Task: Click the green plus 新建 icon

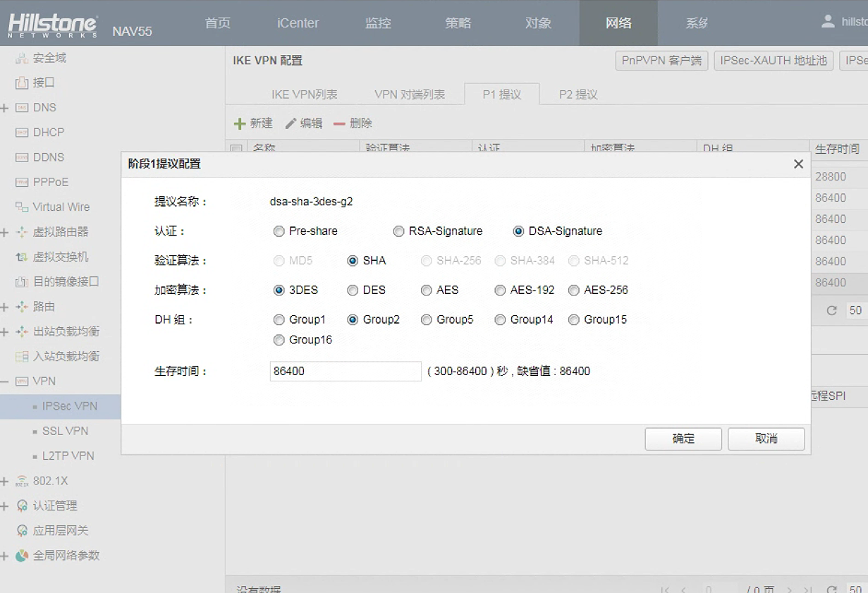Action: pyautogui.click(x=240, y=123)
